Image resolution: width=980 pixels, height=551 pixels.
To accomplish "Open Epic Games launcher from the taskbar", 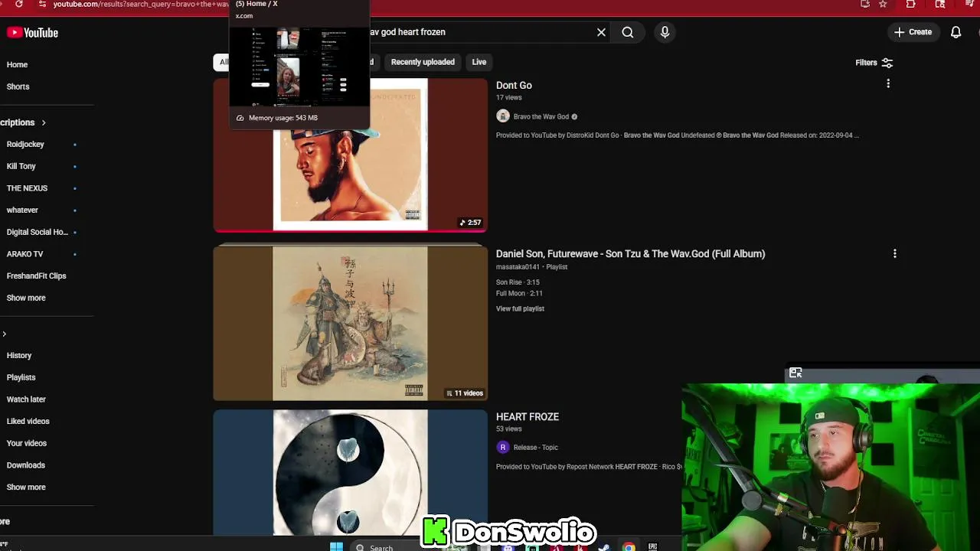I will point(652,546).
